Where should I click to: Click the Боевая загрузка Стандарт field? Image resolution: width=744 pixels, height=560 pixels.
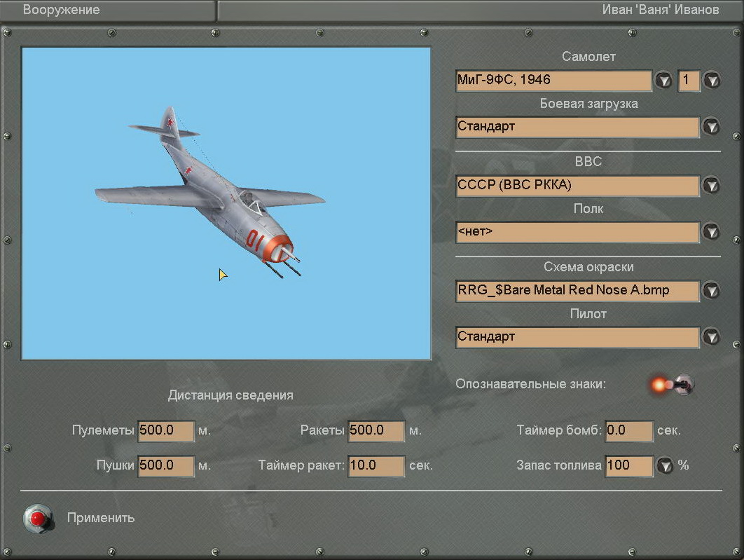point(577,127)
